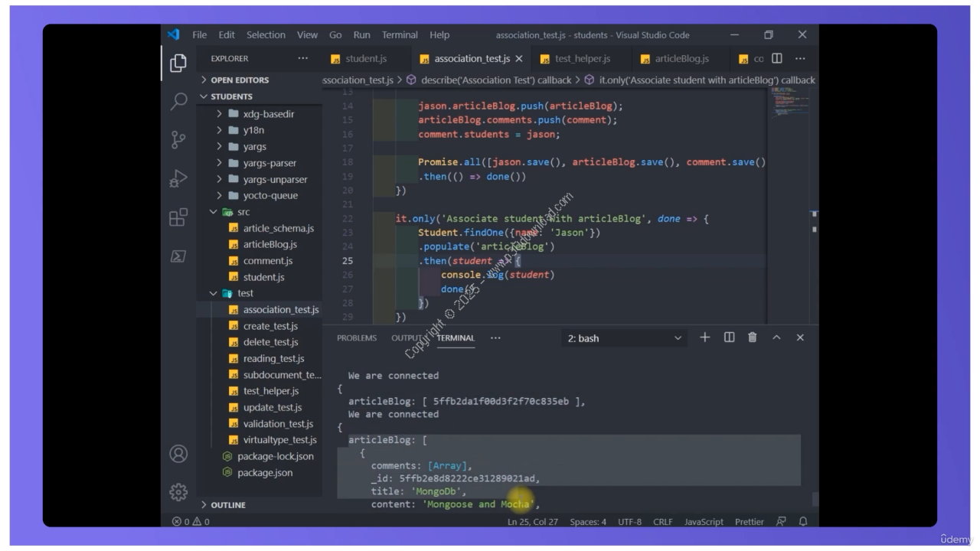980x551 pixels.
Task: Collapse the test folder
Action: (x=245, y=293)
